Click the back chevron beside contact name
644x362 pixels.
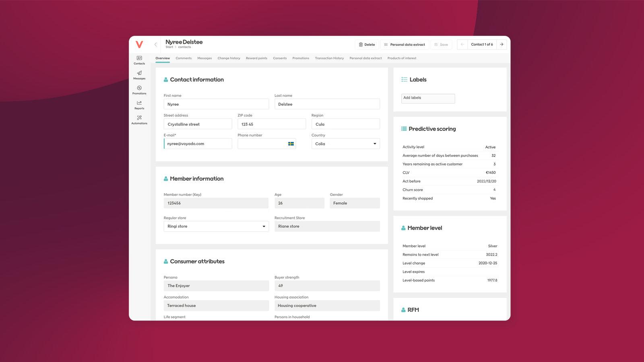tap(156, 45)
